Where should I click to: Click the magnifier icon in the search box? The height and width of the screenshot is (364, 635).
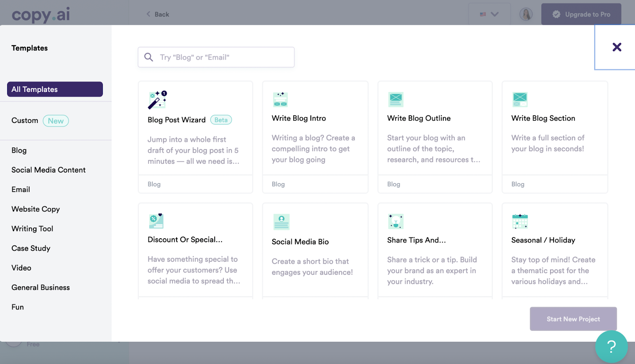pyautogui.click(x=149, y=57)
